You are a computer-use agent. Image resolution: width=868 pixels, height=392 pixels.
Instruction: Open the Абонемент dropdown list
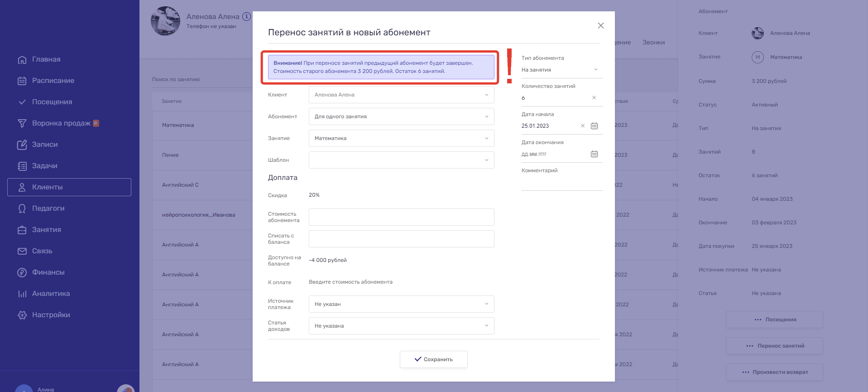tap(401, 116)
